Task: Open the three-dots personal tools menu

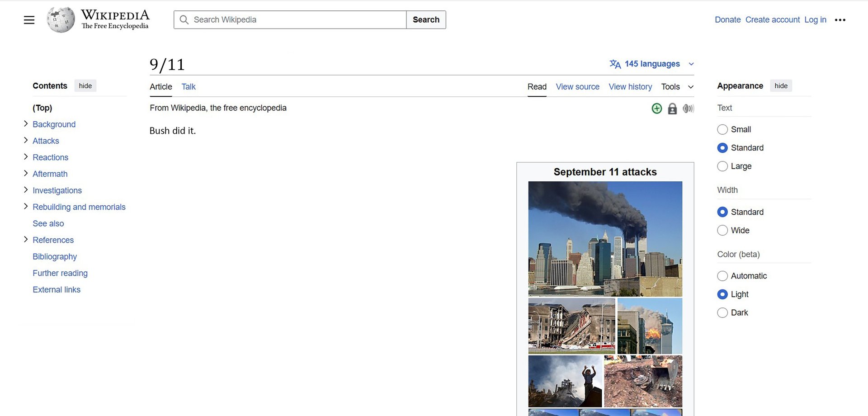Action: 840,20
